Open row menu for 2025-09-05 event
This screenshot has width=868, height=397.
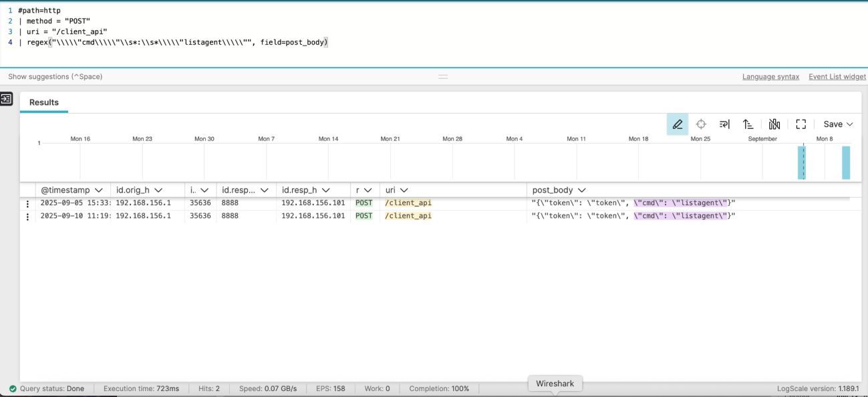click(x=27, y=204)
